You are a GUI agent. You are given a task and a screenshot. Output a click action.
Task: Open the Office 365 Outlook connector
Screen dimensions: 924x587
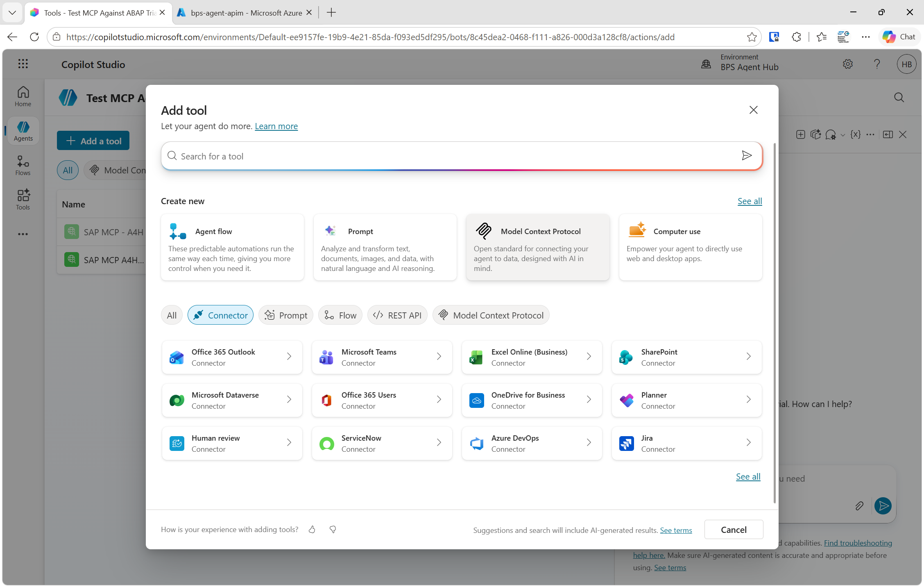[x=232, y=357]
